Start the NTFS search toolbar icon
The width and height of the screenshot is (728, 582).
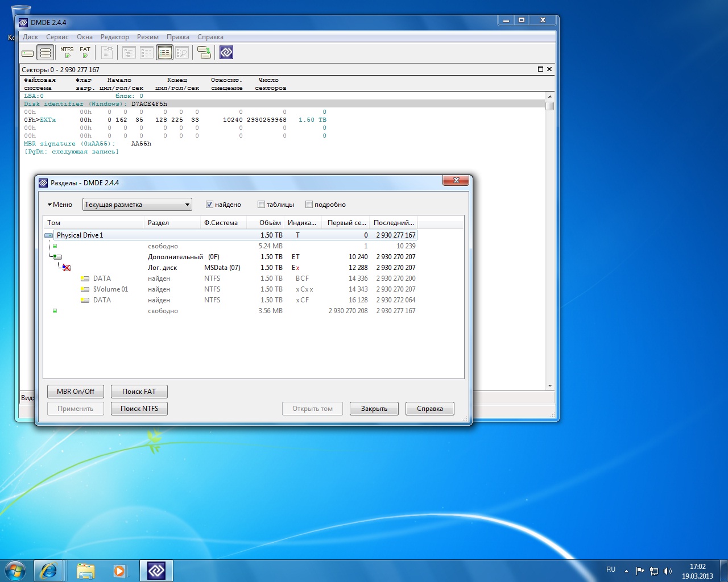(x=67, y=52)
